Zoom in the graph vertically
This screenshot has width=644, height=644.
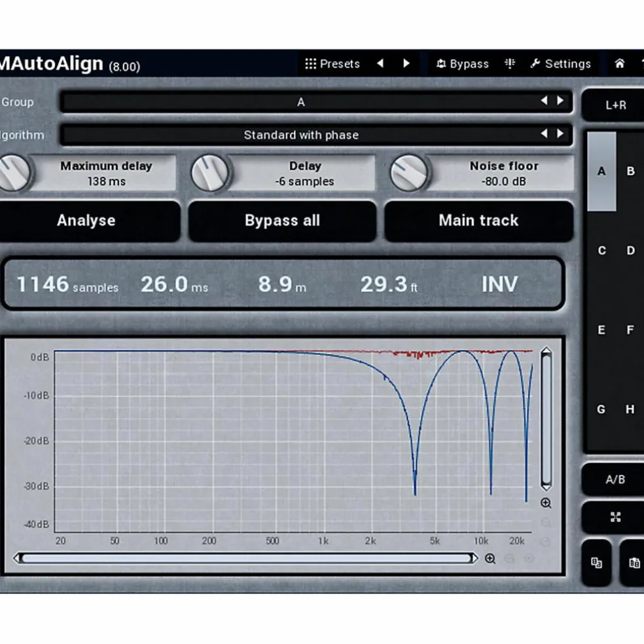pyautogui.click(x=546, y=503)
